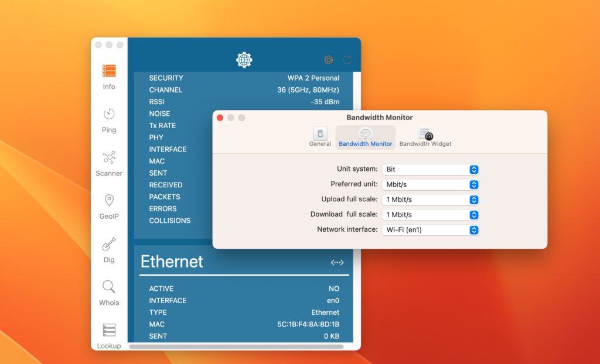This screenshot has width=600, height=364.
Task: Change the Preferred unit from Mbit/s
Action: coord(431,184)
